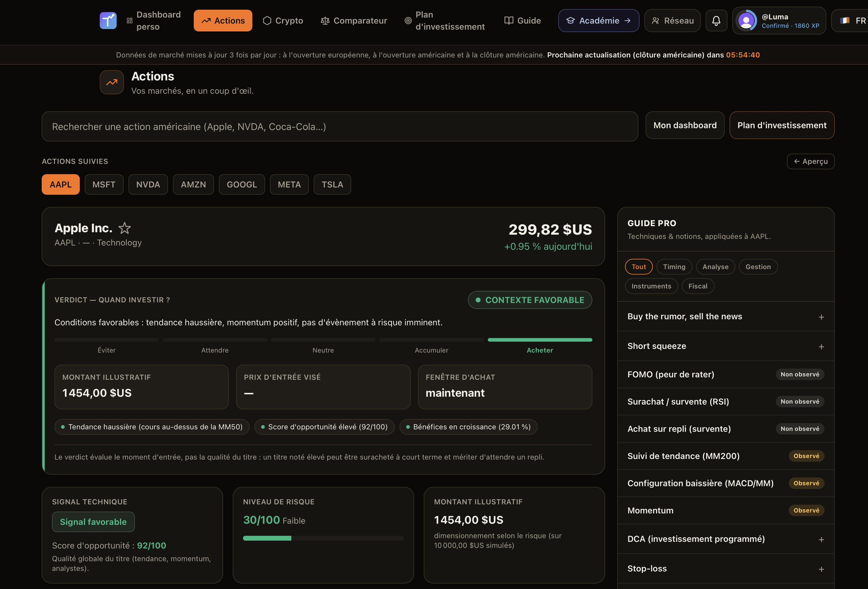
Task: Select the MSFT ticker chip
Action: tap(104, 184)
